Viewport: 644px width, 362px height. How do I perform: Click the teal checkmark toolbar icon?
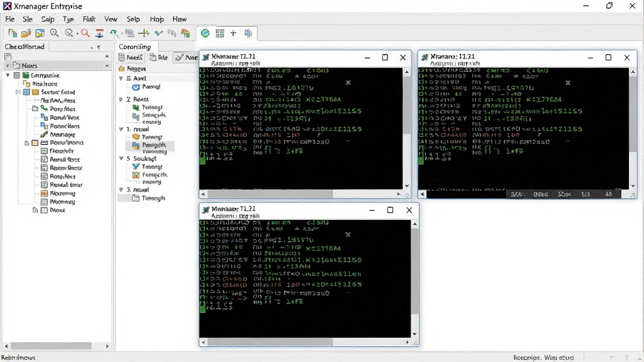[158, 33]
